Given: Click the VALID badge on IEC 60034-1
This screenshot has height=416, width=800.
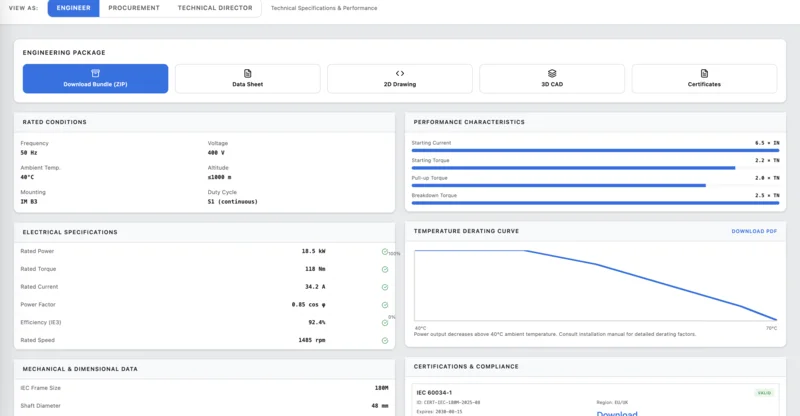Looking at the screenshot, I should coord(766,393).
